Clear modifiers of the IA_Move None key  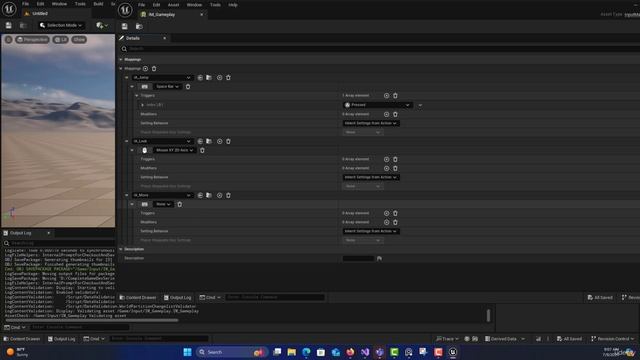click(395, 222)
